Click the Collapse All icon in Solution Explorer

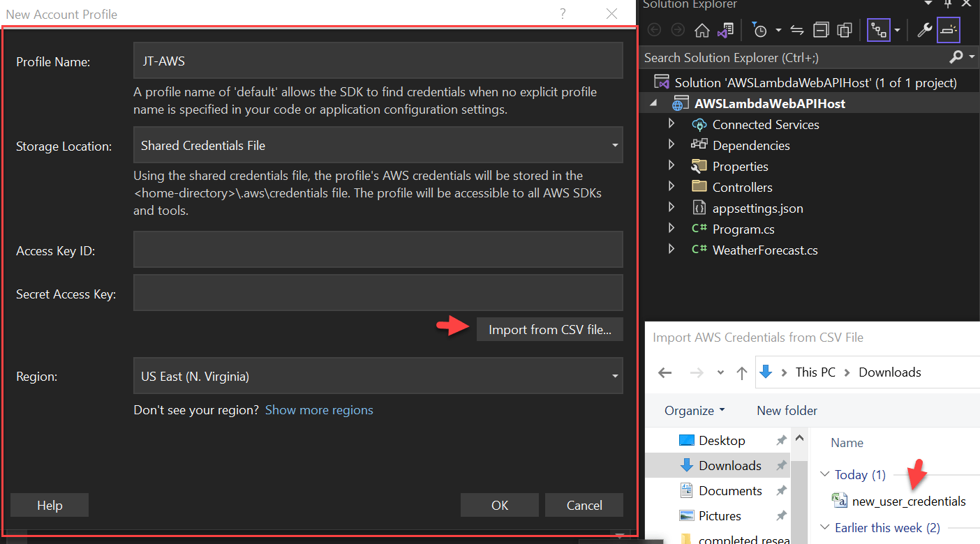tap(821, 30)
